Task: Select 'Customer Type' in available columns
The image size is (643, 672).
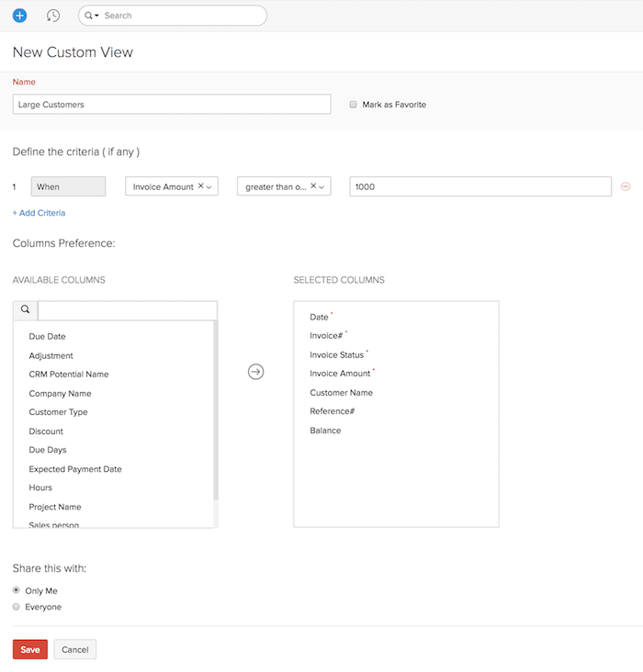Action: pos(59,412)
